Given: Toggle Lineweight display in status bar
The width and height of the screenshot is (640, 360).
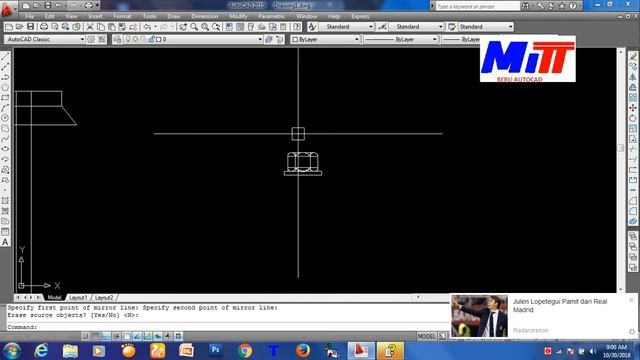Looking at the screenshot, I should pos(168,336).
